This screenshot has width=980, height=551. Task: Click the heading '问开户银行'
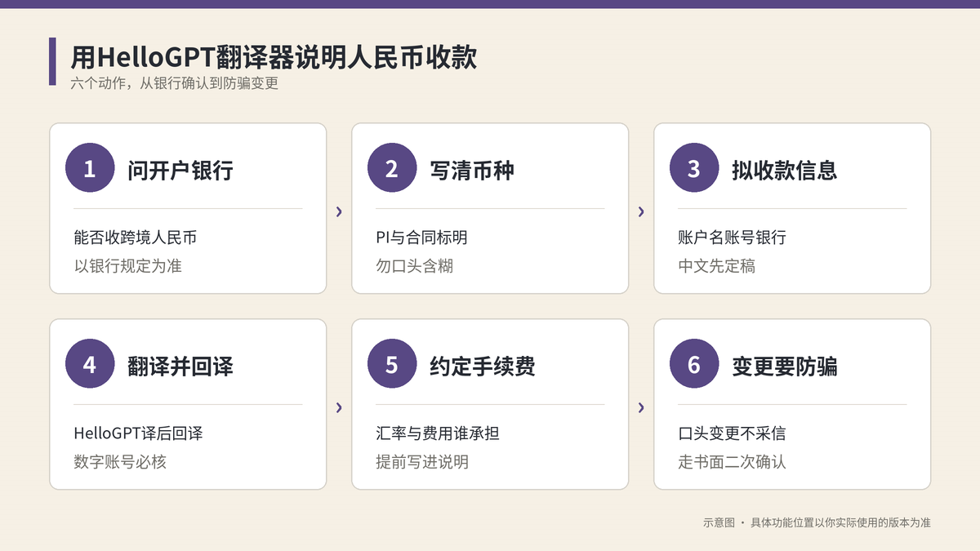180,170
